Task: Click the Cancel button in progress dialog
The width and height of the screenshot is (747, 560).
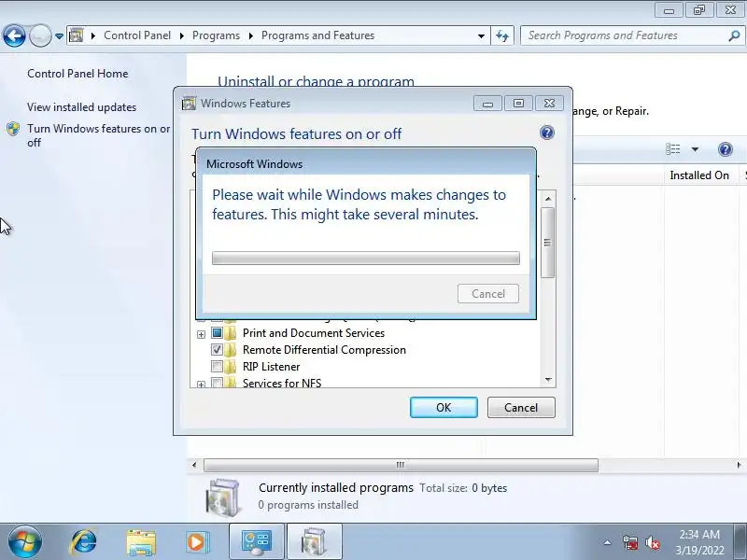Action: pos(487,293)
